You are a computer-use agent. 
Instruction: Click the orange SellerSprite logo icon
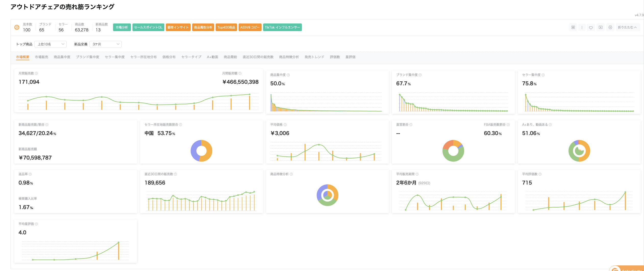17,27
